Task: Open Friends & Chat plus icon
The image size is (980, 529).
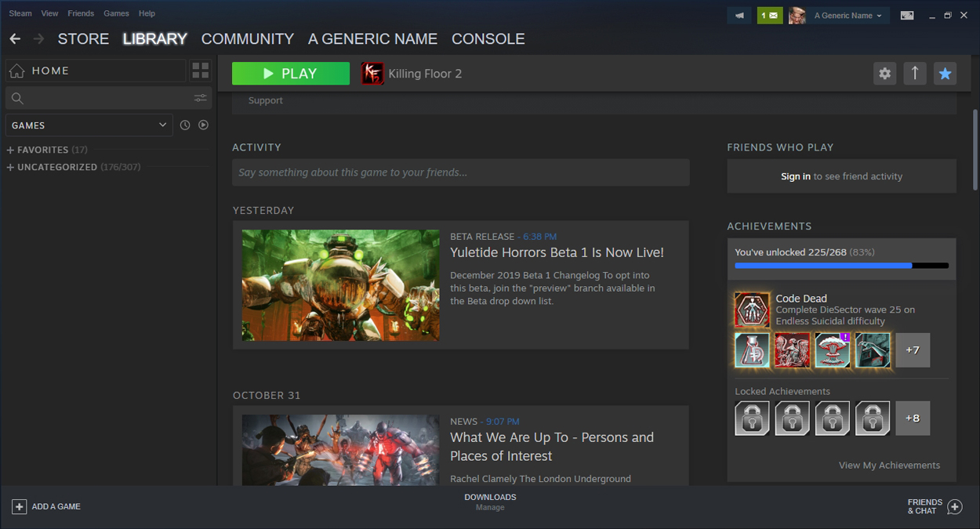Action: (x=954, y=506)
